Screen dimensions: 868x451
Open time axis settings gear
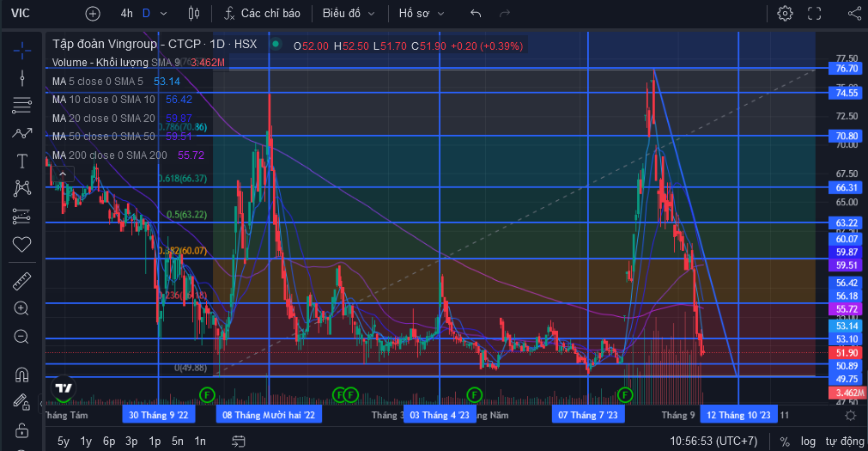[x=851, y=415]
